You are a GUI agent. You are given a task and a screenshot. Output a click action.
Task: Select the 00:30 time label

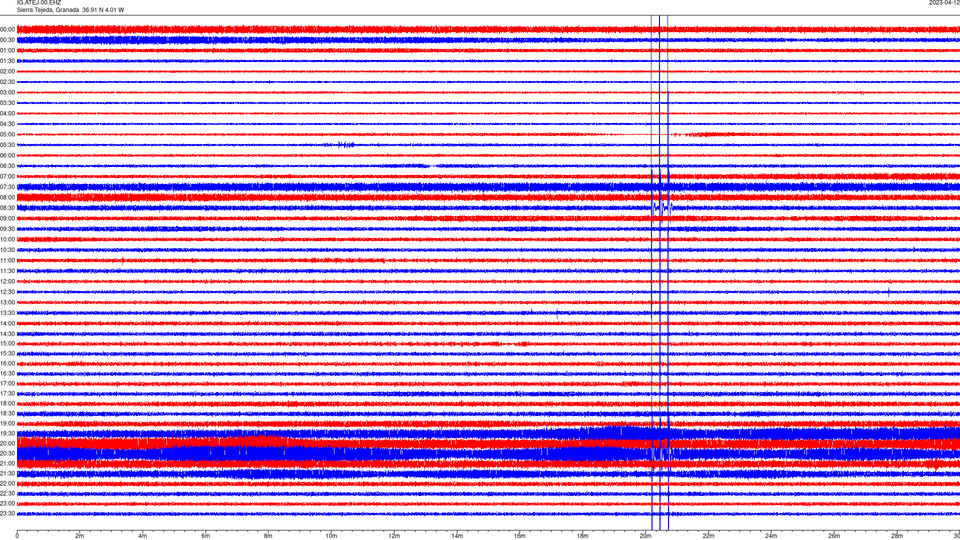[7, 40]
